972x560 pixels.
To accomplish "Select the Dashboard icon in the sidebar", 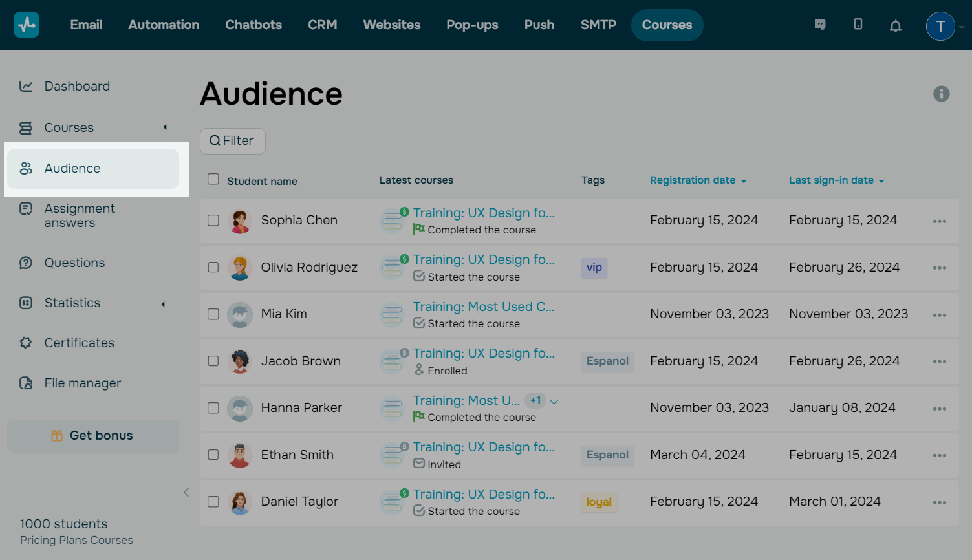I will (x=26, y=85).
